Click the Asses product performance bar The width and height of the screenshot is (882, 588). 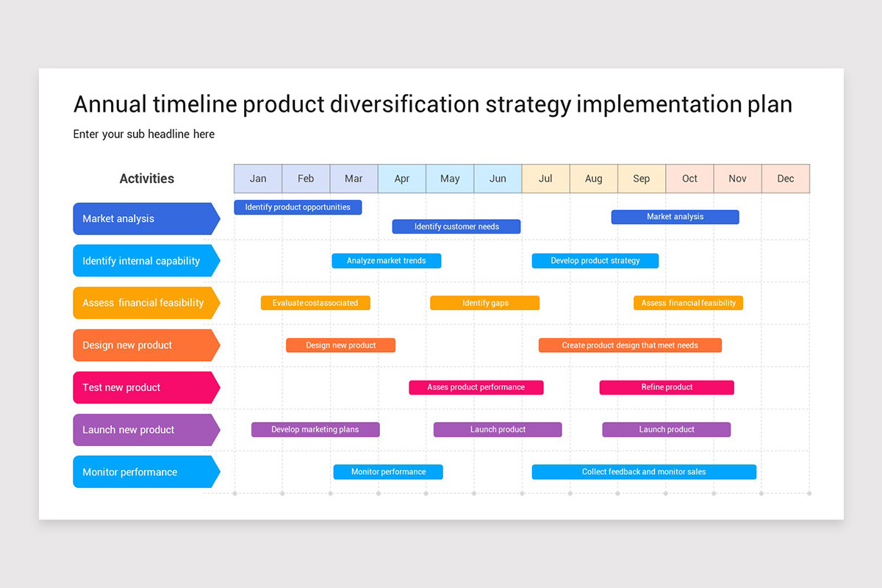[x=476, y=387]
